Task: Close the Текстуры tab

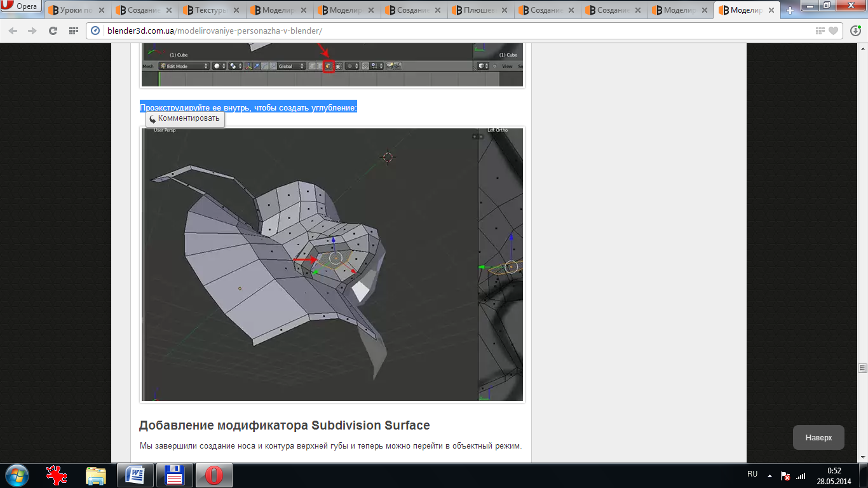Action: coord(237,10)
